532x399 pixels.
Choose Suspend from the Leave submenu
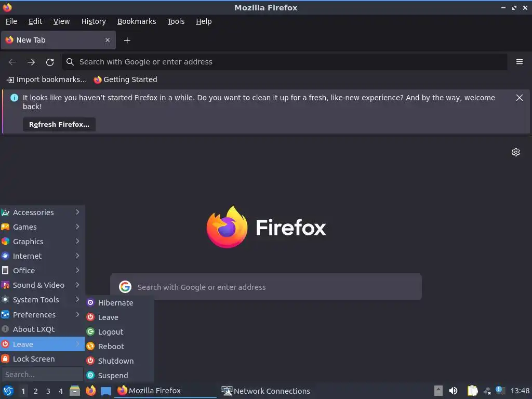tap(120, 376)
